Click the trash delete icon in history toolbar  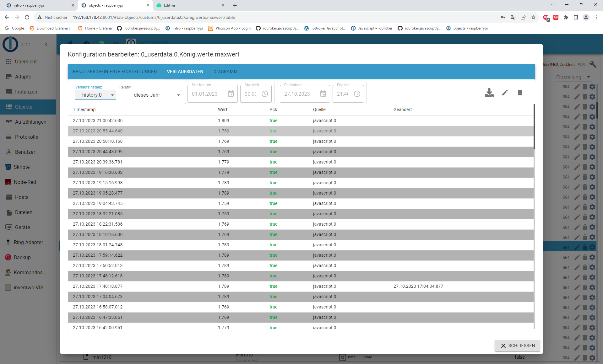point(520,93)
